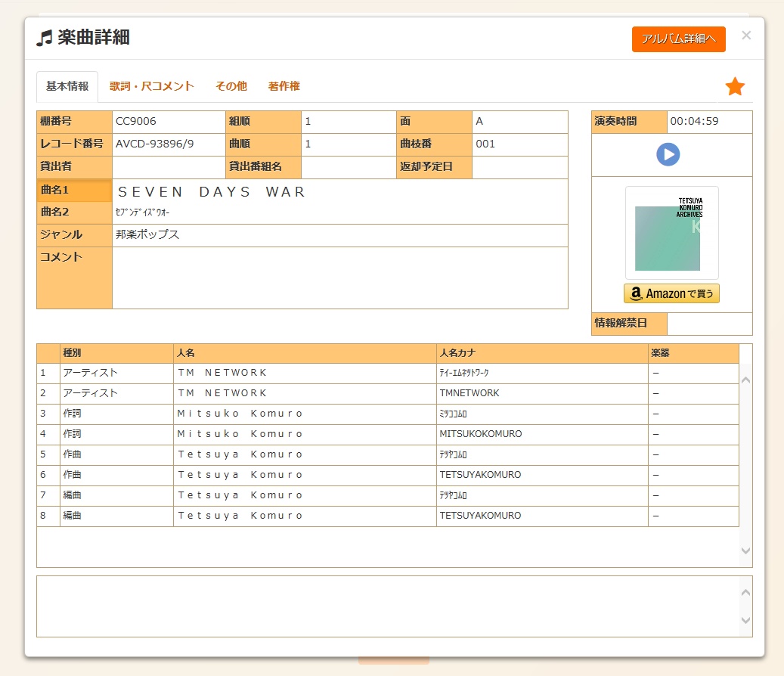Click the credits table scroll-up arrow
Viewport: 784px width, 676px height.
point(745,380)
